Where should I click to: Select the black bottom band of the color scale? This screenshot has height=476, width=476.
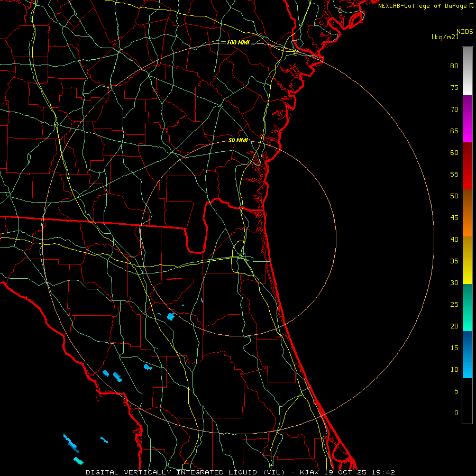[467, 400]
